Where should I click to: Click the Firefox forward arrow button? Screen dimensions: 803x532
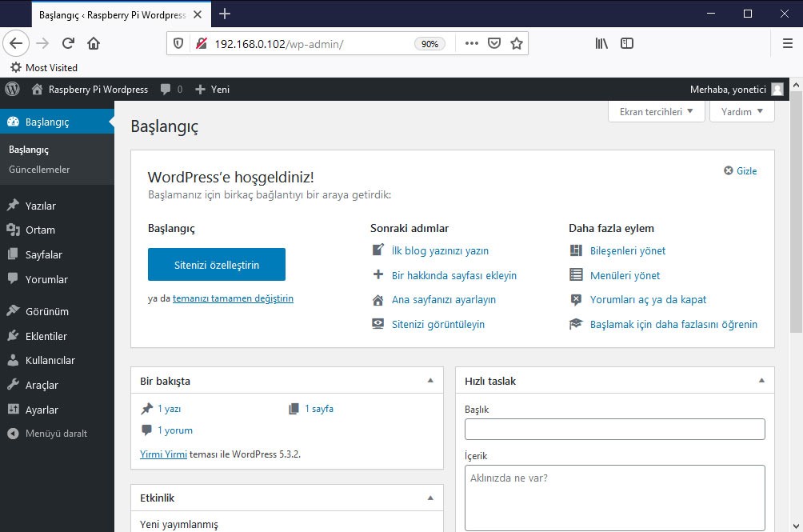[x=42, y=43]
